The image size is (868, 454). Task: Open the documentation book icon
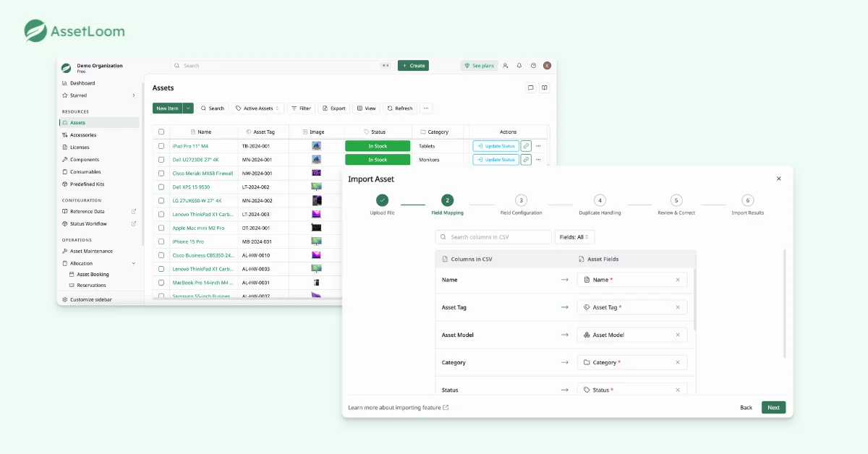[545, 88]
